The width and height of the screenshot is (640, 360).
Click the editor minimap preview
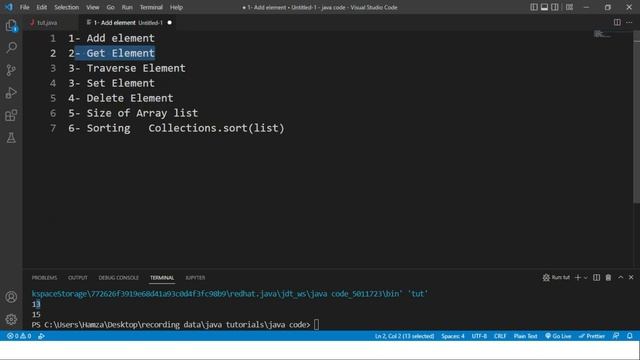point(602,34)
